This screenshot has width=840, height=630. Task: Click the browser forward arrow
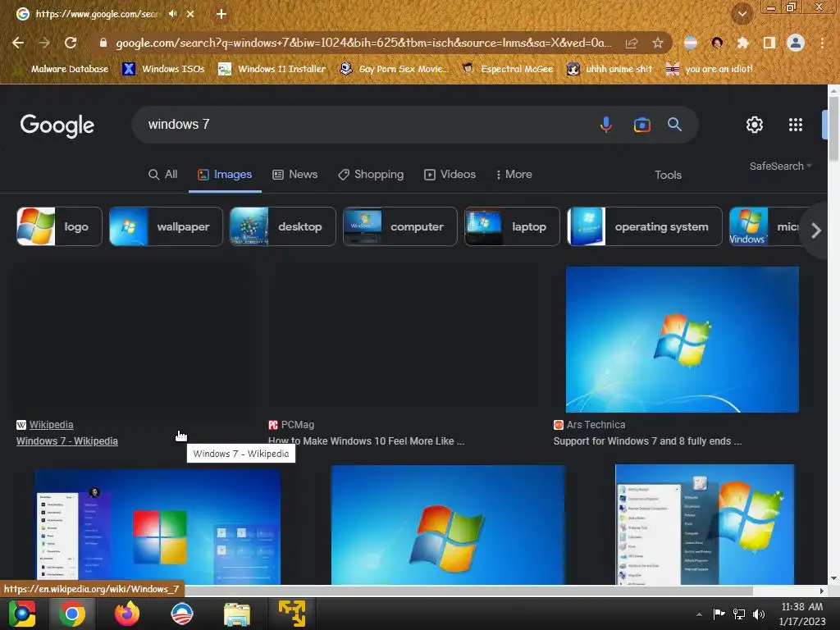(44, 43)
